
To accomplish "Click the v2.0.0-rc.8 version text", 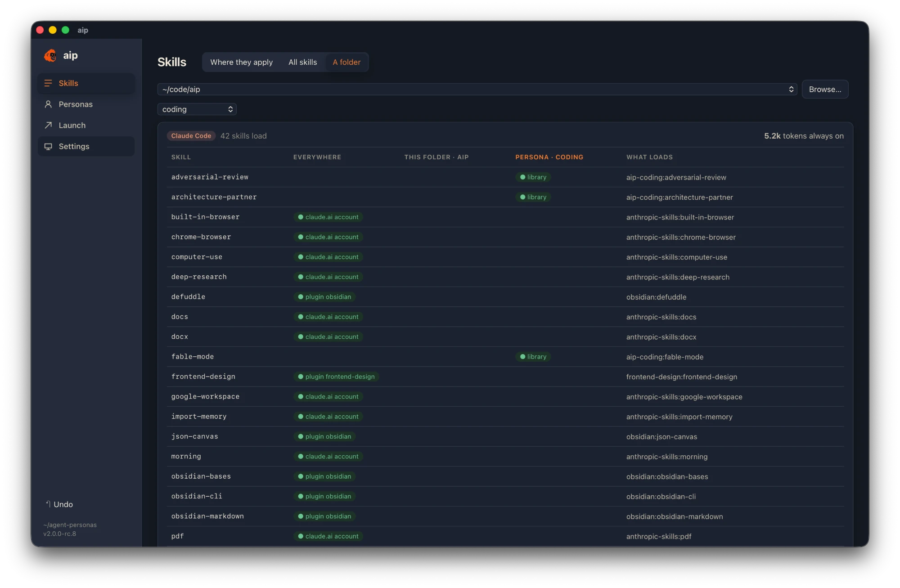I will pos(60,534).
